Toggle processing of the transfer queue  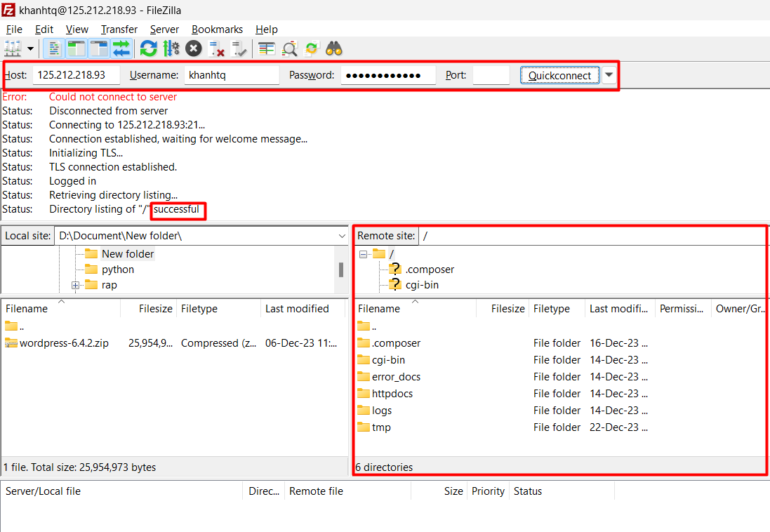171,48
